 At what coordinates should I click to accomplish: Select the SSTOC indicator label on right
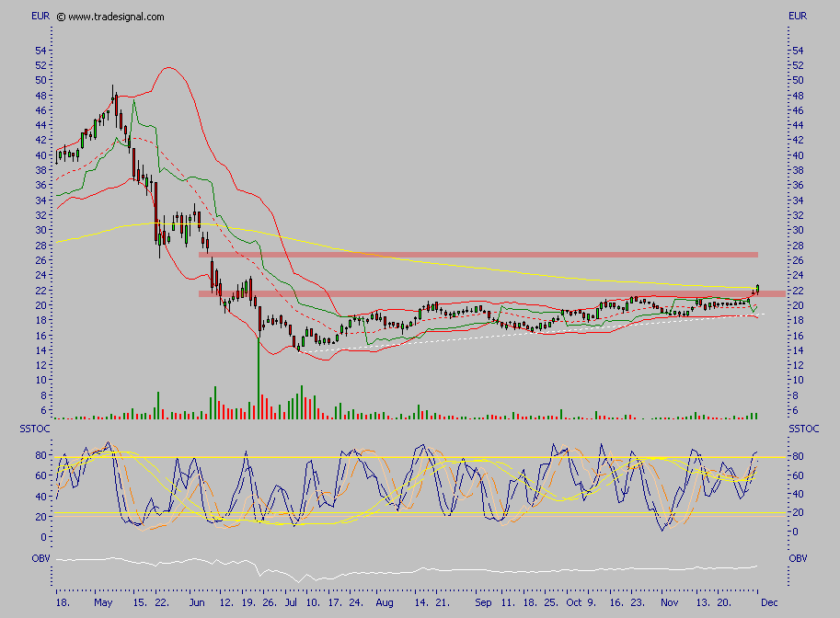(x=803, y=429)
